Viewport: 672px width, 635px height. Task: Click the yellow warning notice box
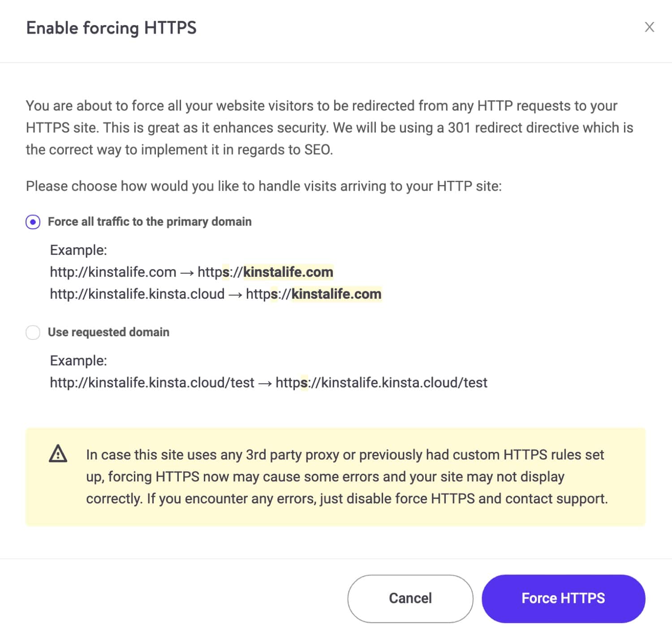coord(335,476)
